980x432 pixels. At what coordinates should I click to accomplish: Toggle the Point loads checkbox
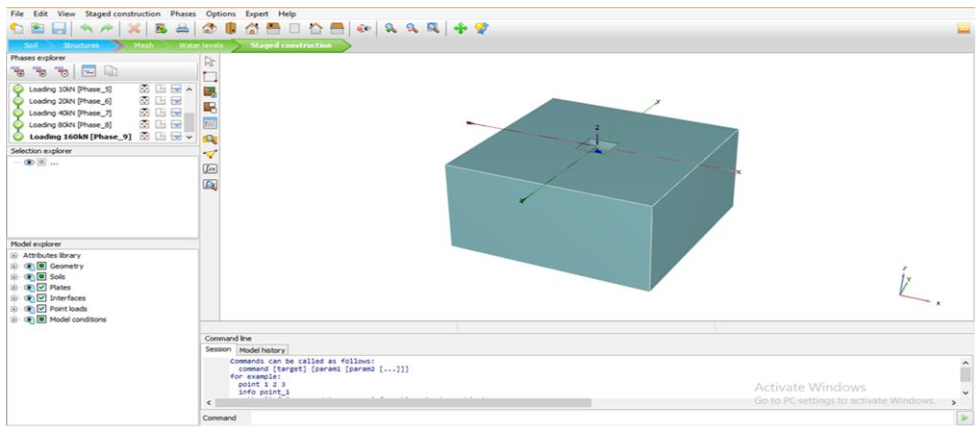[x=42, y=309]
